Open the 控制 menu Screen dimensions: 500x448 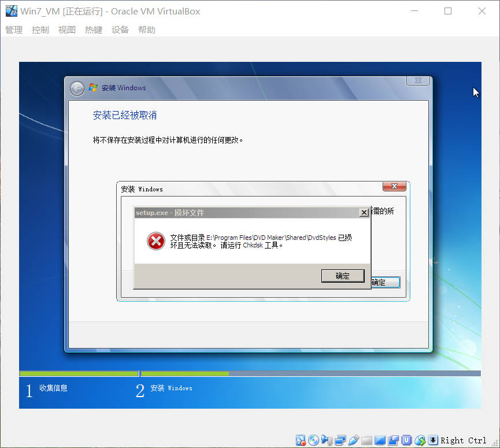click(40, 30)
